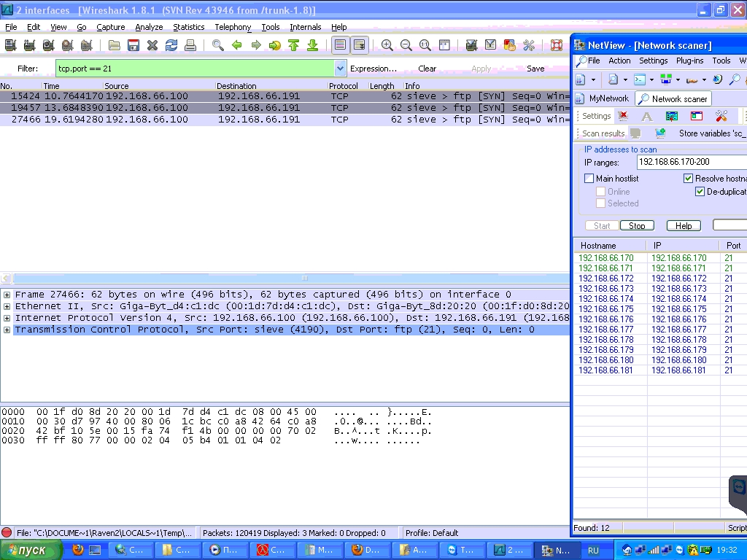Zoom out of the Wireshark packet text
Viewport: 747px width, 560px height.
[406, 45]
